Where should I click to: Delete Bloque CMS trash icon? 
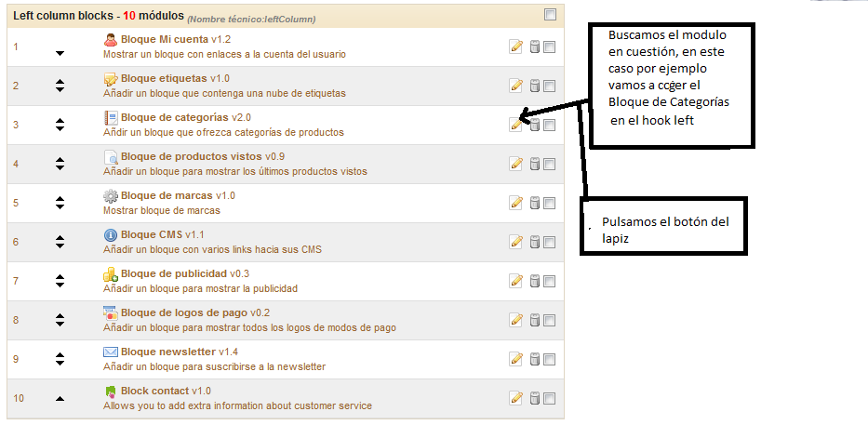click(x=534, y=242)
